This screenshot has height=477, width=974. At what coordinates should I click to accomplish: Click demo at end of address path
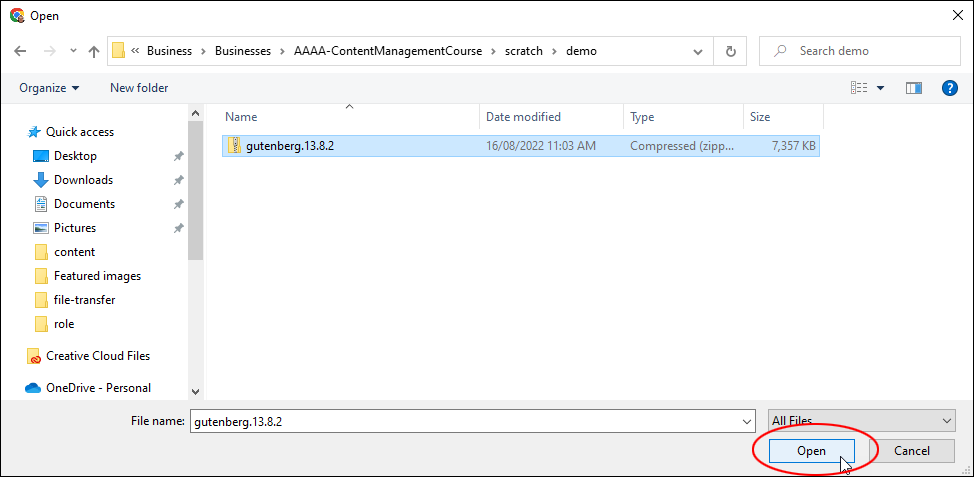581,51
